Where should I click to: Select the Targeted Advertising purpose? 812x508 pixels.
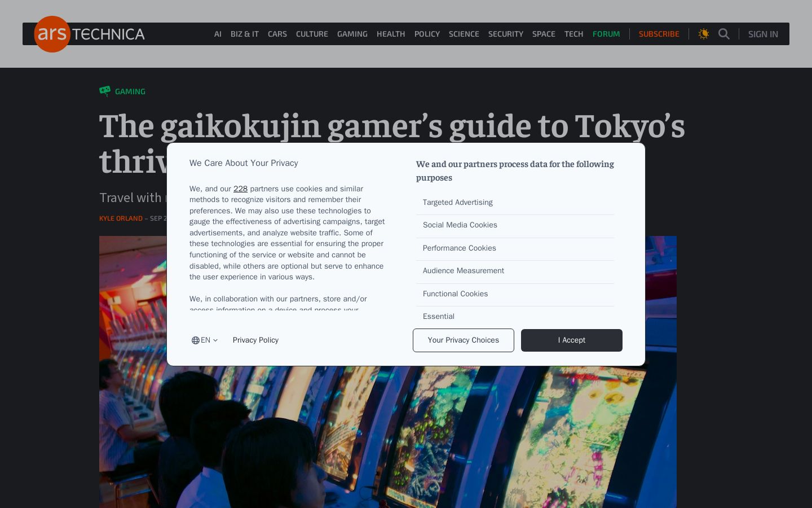(515, 203)
